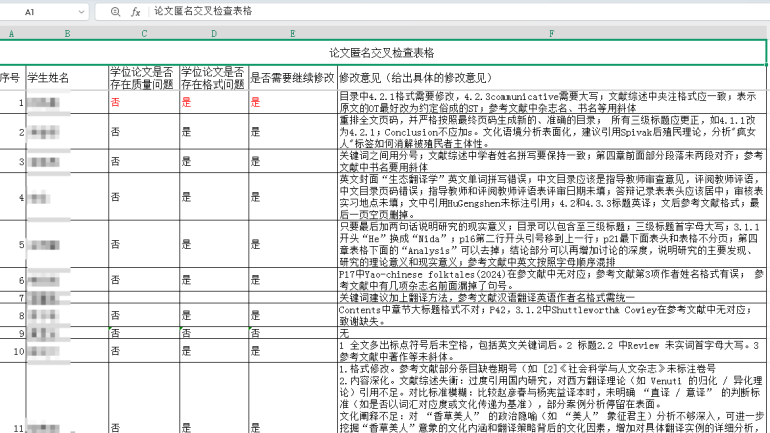Select column D header
Image resolution: width=770 pixels, height=433 pixels.
tap(213, 33)
